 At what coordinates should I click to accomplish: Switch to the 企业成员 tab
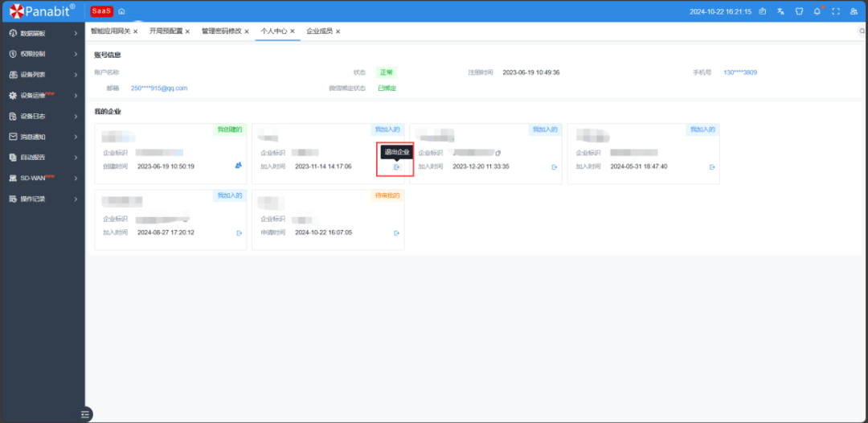coord(319,31)
